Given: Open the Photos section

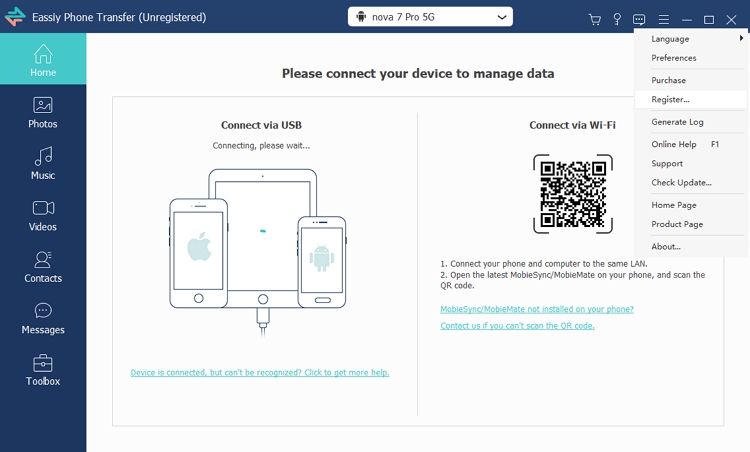Looking at the screenshot, I should click(x=43, y=113).
